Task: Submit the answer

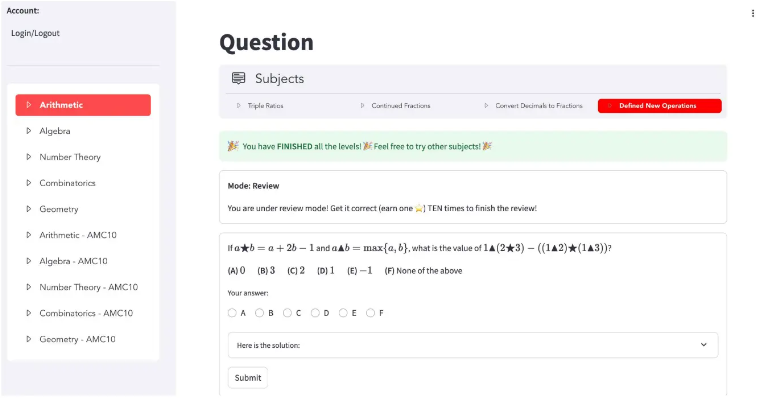Action: point(247,378)
